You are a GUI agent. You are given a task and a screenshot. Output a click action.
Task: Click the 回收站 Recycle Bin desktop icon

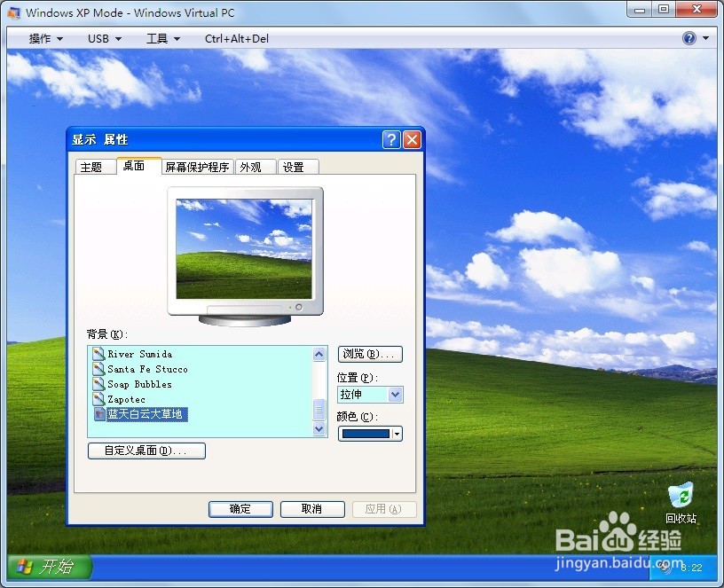pos(681,503)
